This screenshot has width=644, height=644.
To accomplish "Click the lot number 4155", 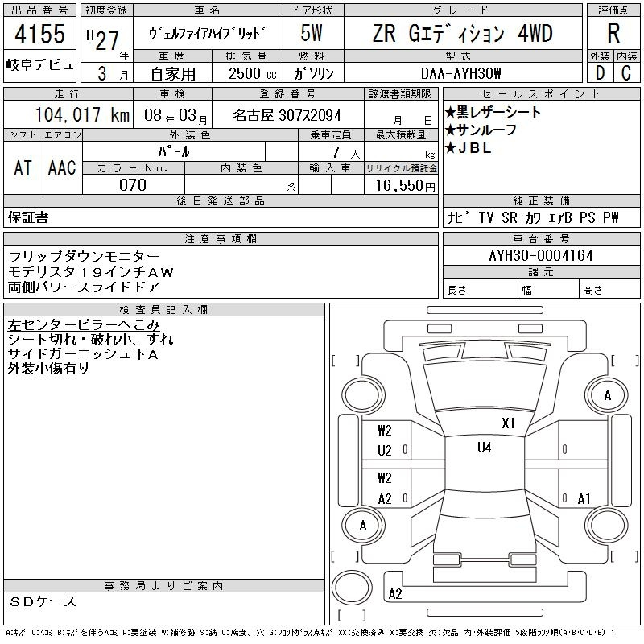I will [39, 35].
